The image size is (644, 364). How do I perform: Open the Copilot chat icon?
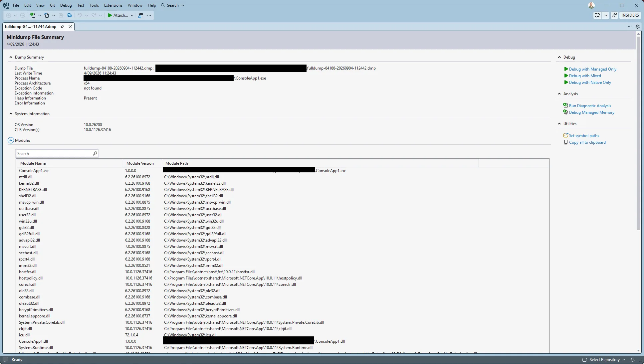coord(597,15)
